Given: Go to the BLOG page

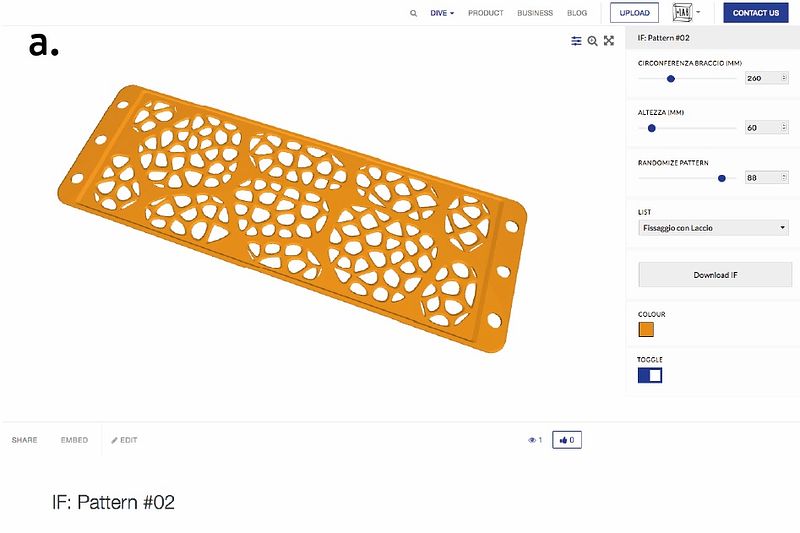Looking at the screenshot, I should point(577,13).
